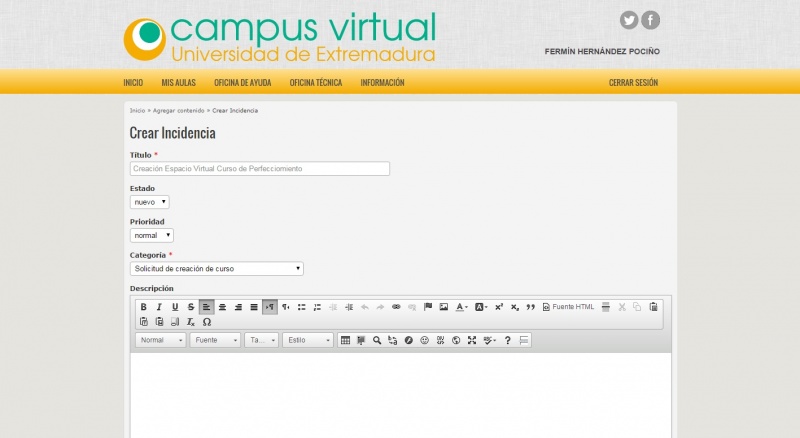This screenshot has height=438, width=800.
Task: Open the Facebook icon link
Action: coord(650,20)
